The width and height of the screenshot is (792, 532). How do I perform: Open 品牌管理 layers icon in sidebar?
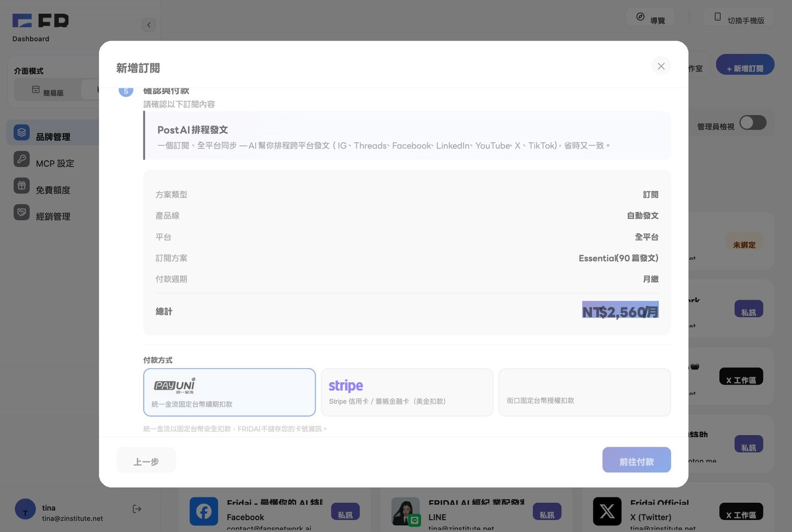pyautogui.click(x=21, y=133)
